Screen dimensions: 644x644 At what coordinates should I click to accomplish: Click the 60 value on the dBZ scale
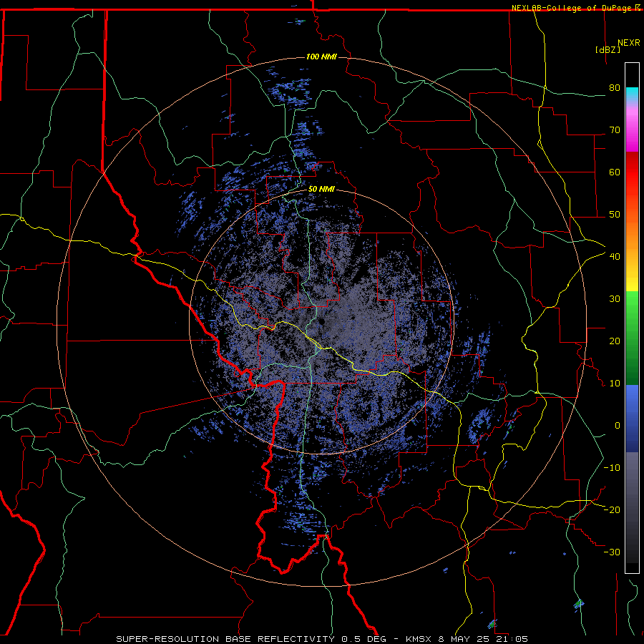pyautogui.click(x=615, y=172)
